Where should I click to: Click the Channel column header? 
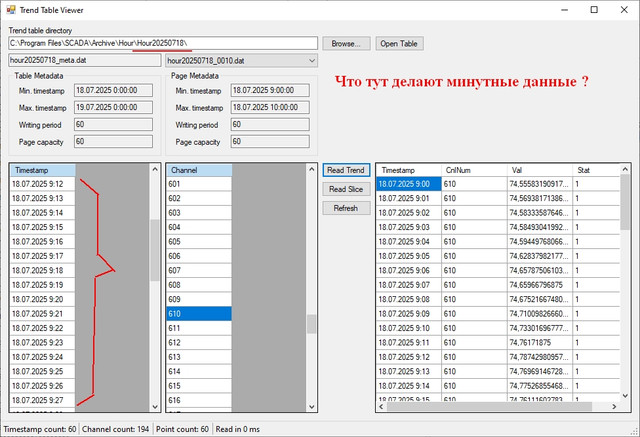coord(199,170)
